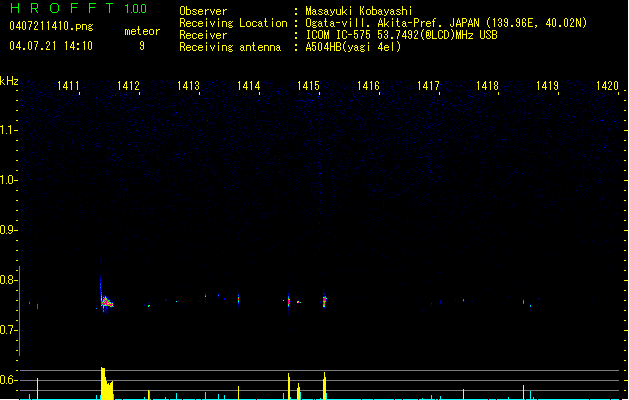Viewport: 629px width, 400px height.
Task: Click the tallest yellow intensity bar near 1411.5
Action: 103,383
